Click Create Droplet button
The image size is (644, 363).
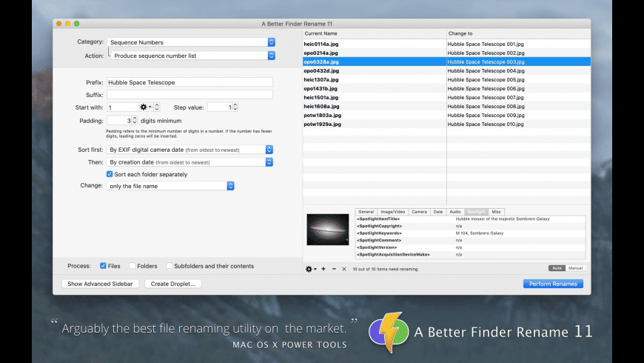click(x=173, y=284)
